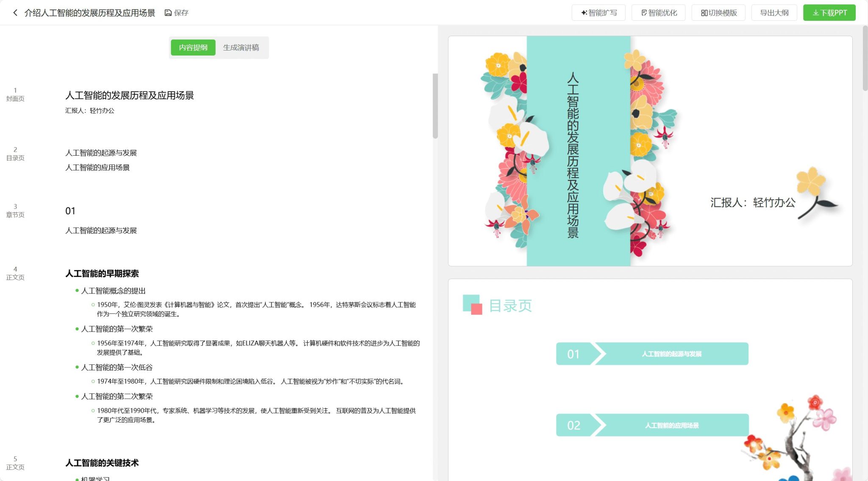This screenshot has height=481, width=868.
Task: Click the 目录页 slide preview
Action: 648,378
